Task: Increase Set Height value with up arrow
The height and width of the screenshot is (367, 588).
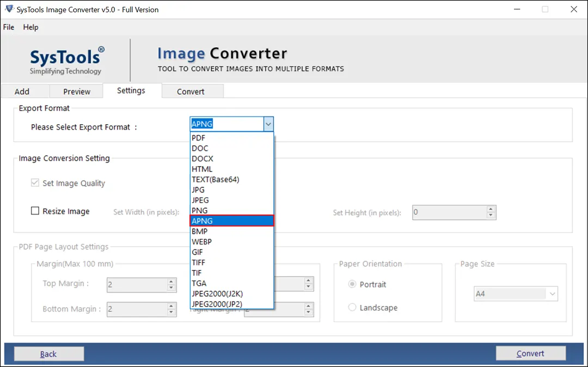Action: pyautogui.click(x=491, y=209)
